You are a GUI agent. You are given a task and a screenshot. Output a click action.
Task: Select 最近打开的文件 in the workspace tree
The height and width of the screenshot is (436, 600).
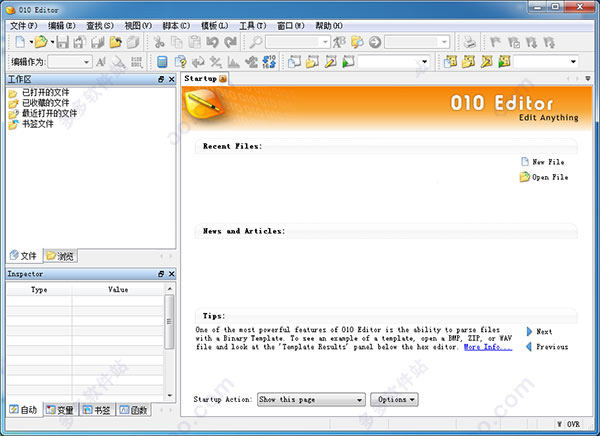pyautogui.click(x=43, y=113)
